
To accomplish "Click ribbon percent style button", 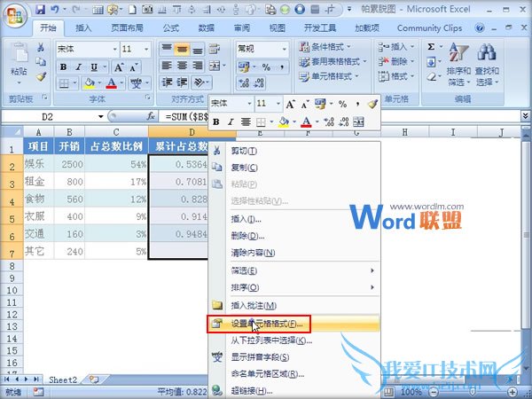I will point(266,67).
